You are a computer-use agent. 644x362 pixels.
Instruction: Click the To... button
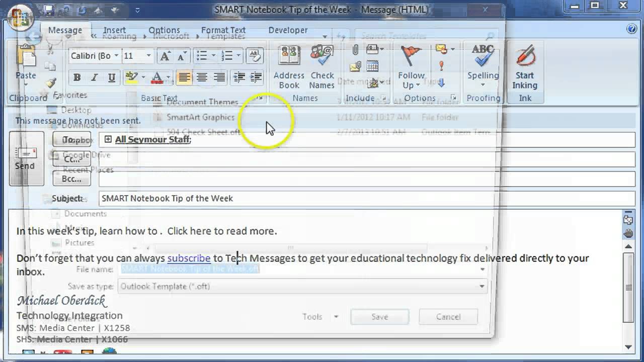click(x=72, y=140)
